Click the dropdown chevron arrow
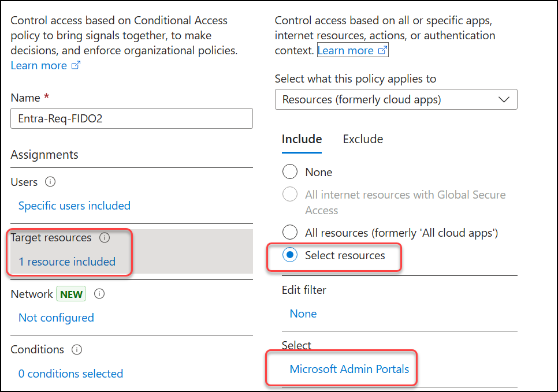 coord(504,100)
